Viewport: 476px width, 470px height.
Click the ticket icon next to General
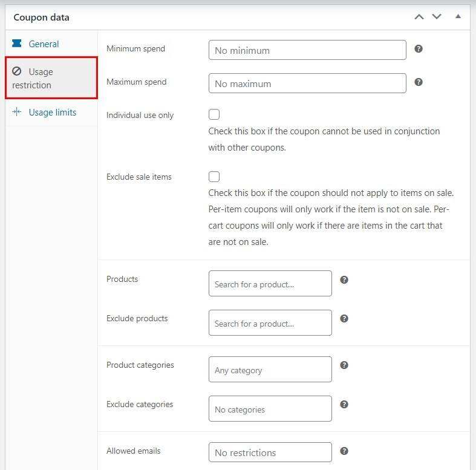(x=17, y=44)
